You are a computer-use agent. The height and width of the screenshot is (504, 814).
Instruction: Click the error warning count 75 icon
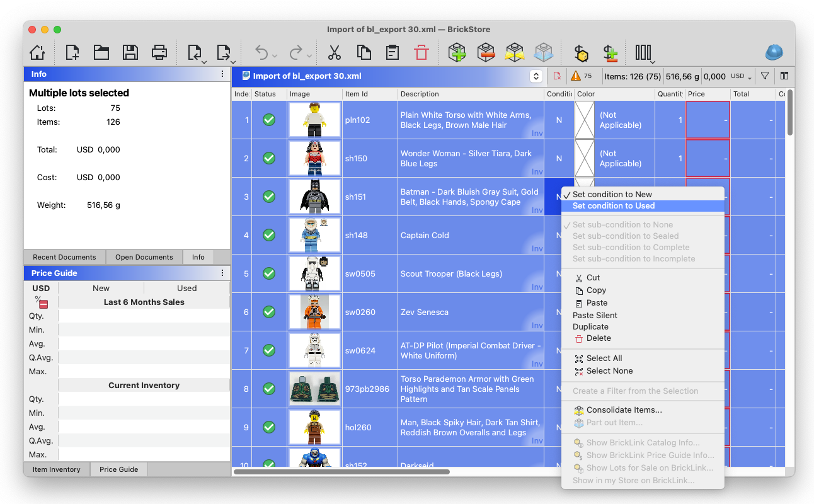tap(582, 76)
